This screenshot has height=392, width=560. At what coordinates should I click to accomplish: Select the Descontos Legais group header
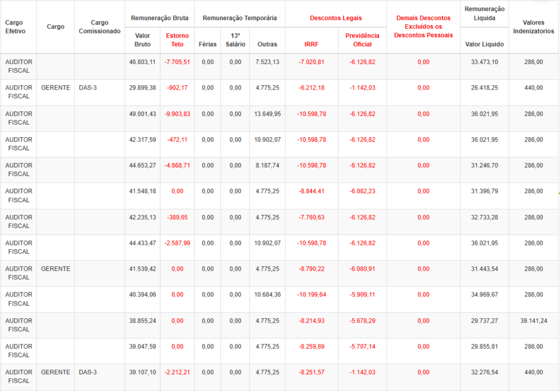pyautogui.click(x=335, y=18)
